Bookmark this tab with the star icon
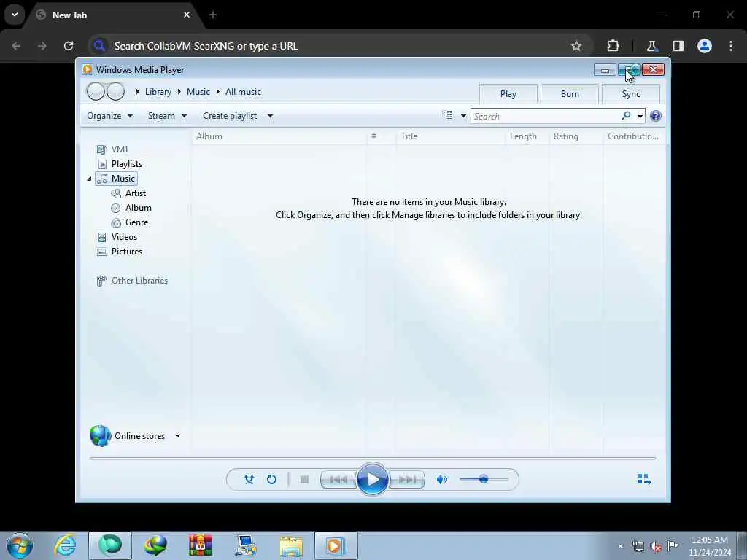The height and width of the screenshot is (560, 747). 576,46
